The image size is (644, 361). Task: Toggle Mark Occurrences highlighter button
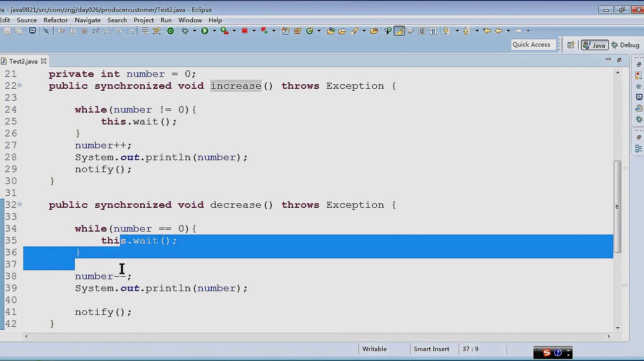(399, 31)
